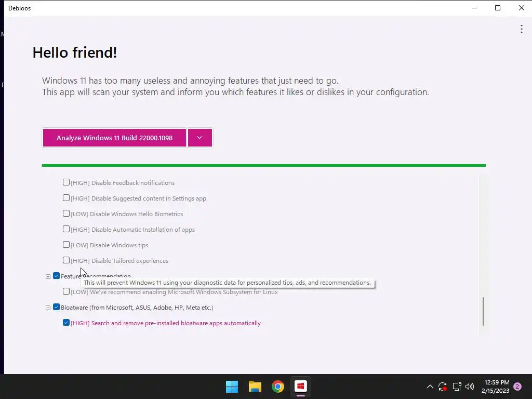The height and width of the screenshot is (399, 532).
Task: Click the sync update tray icon
Action: coord(443,387)
